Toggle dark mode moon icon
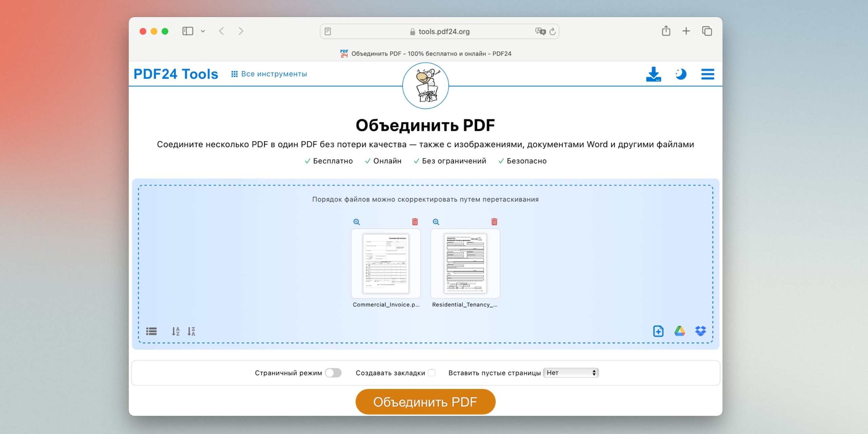 tap(680, 74)
